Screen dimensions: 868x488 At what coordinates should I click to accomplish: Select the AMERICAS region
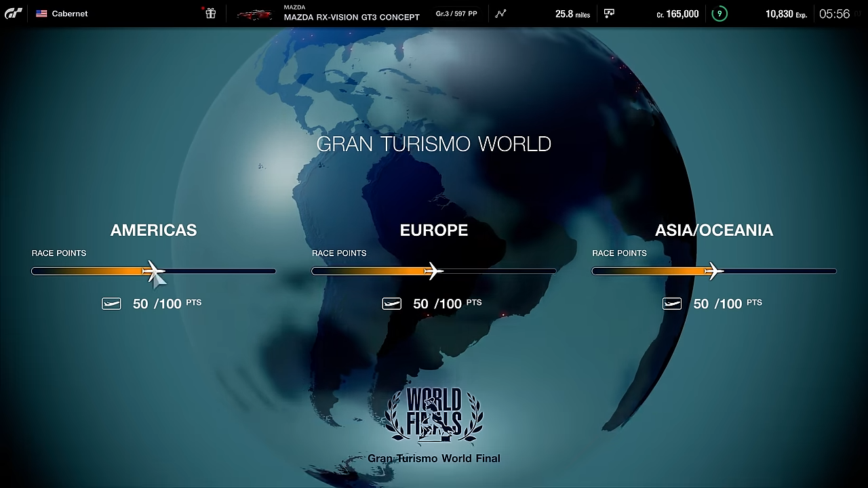coord(154,230)
